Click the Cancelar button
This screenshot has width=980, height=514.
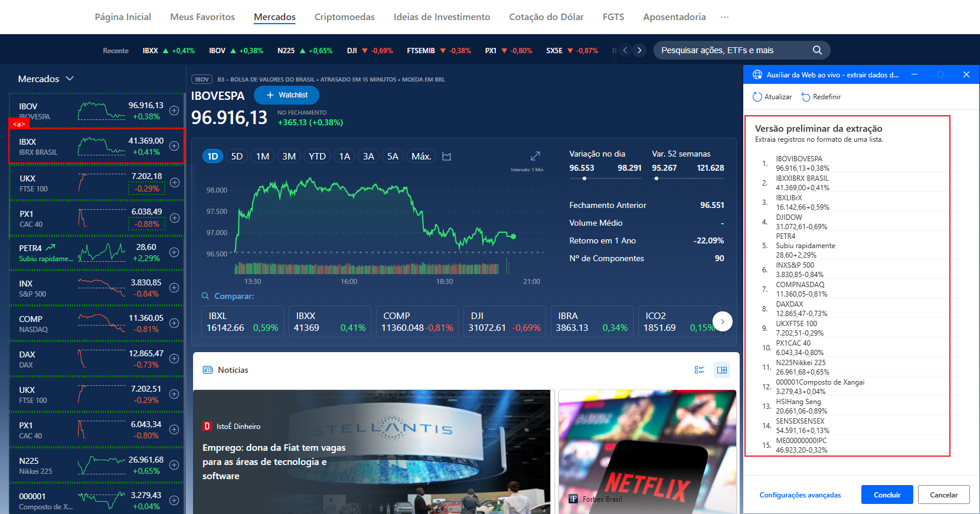943,495
